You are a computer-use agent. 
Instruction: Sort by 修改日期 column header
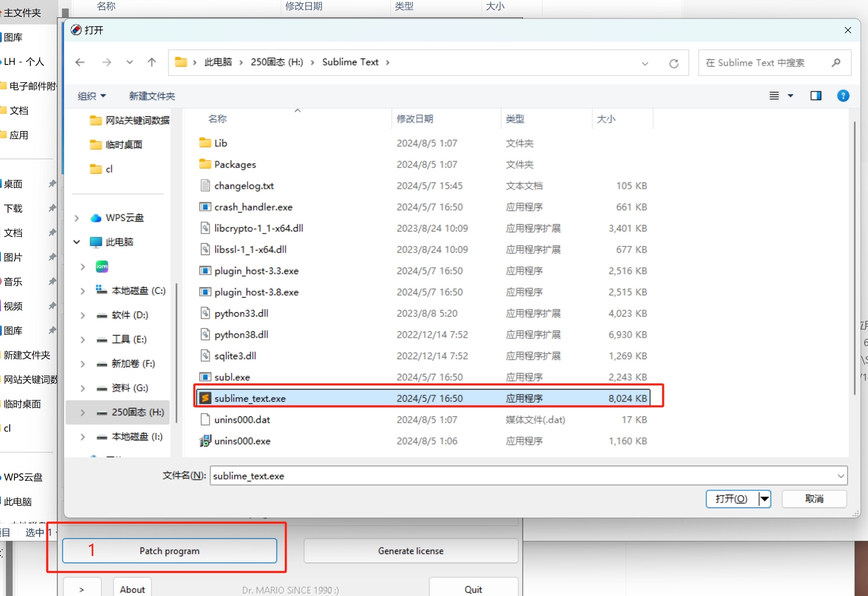point(415,119)
